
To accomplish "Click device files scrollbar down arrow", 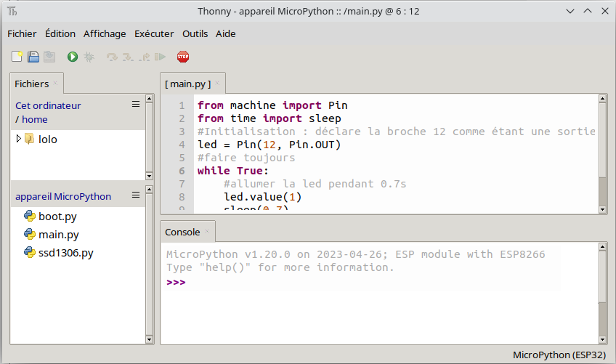I will 149,339.
